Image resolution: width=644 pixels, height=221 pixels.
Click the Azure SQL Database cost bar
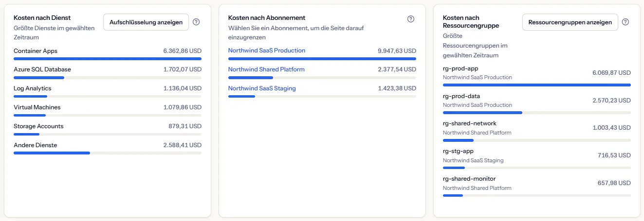pyautogui.click(x=108, y=78)
